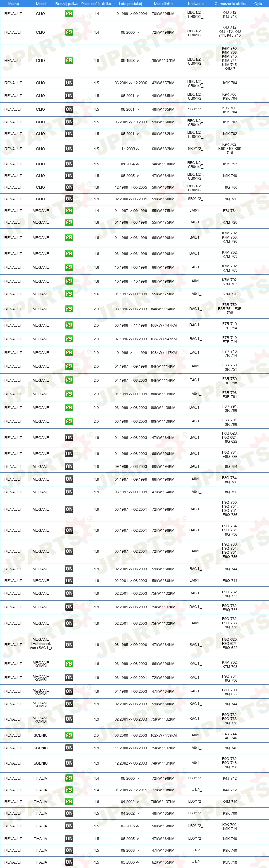
Task: Select engine cell F3R 796, F3R 791
Action: (x=230, y=395)
